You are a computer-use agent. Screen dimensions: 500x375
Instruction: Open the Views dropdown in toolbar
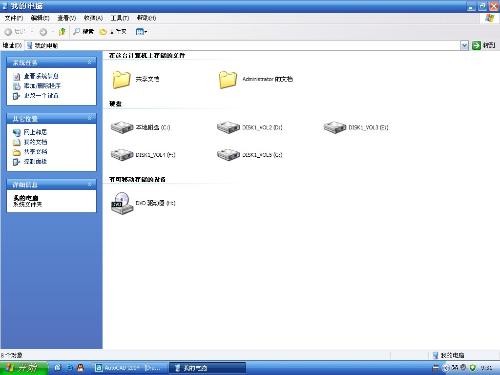[x=141, y=32]
